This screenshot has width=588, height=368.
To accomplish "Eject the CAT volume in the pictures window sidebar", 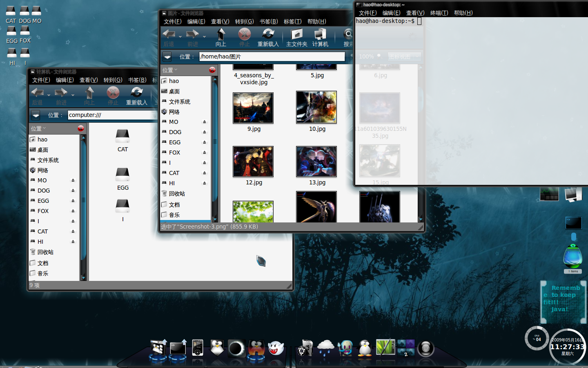I will pyautogui.click(x=205, y=173).
